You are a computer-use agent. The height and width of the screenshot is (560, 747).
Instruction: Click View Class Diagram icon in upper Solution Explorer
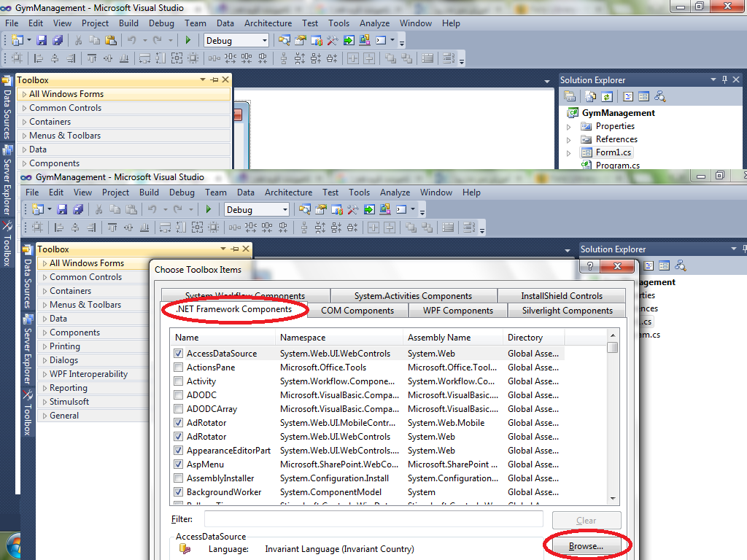tap(659, 97)
